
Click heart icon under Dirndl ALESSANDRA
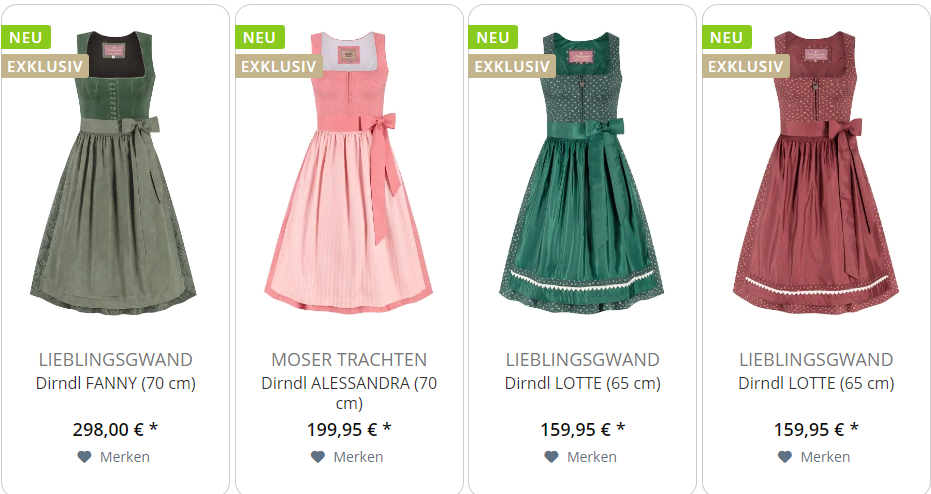318,457
